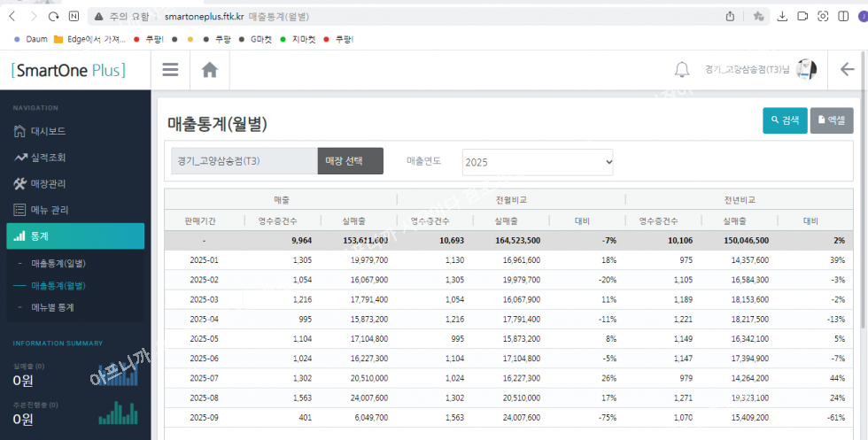Open 메뉴별 통계 submenu

[52, 307]
